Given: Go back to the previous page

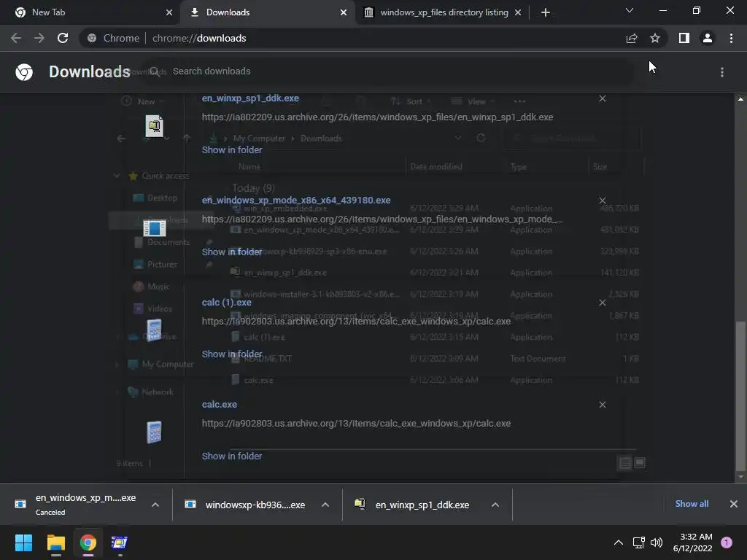Looking at the screenshot, I should (x=16, y=38).
